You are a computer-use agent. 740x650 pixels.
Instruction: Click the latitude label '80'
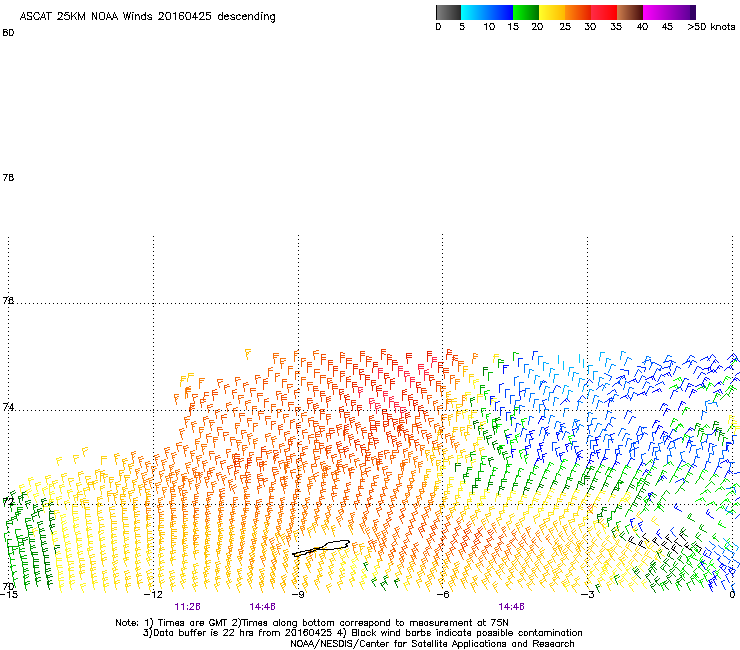point(8,33)
